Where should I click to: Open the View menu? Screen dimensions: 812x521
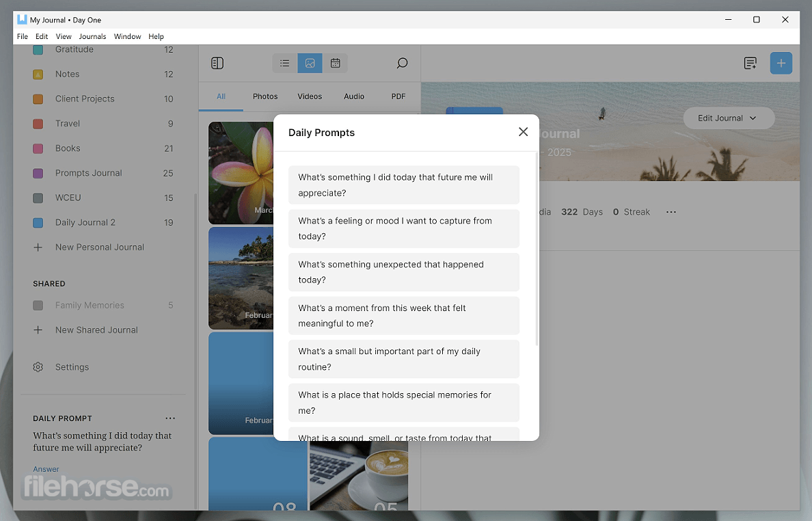pos(63,36)
